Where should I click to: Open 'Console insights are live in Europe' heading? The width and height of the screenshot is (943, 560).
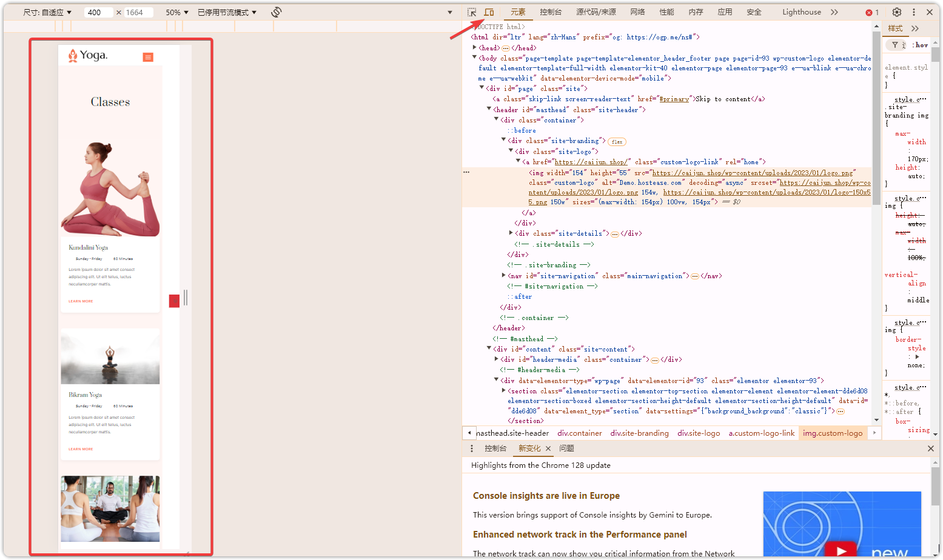coord(546,496)
